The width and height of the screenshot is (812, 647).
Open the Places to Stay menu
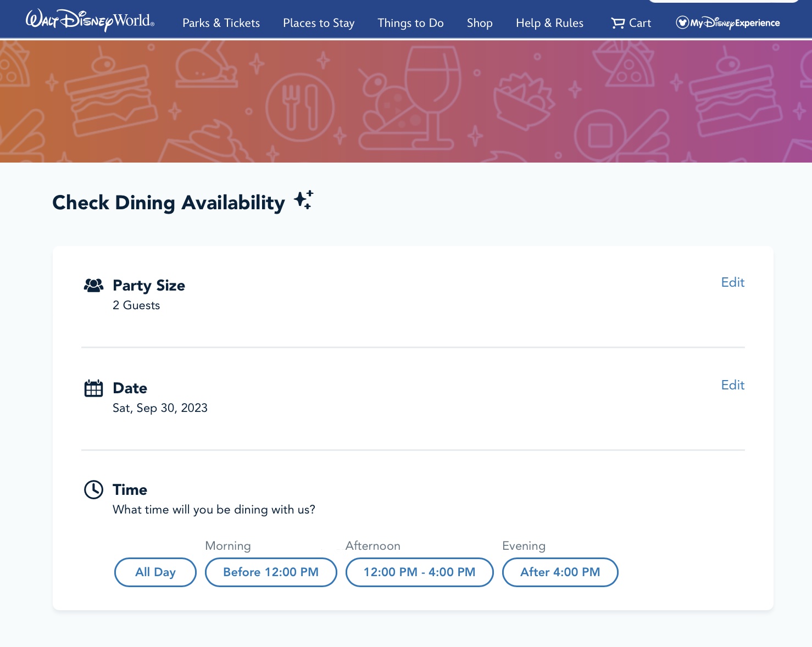(319, 23)
